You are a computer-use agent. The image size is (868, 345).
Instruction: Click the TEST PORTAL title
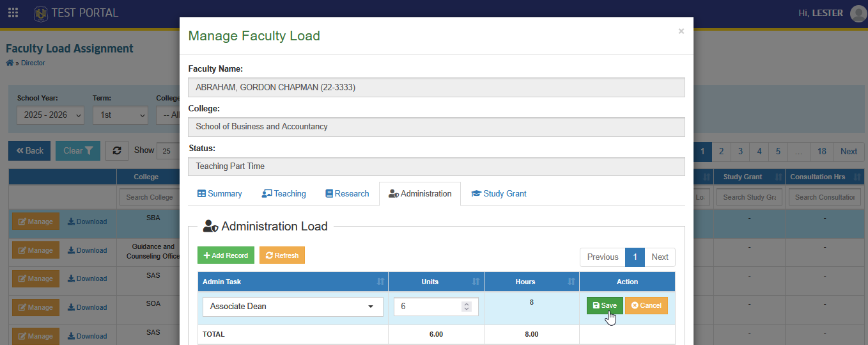(85, 13)
